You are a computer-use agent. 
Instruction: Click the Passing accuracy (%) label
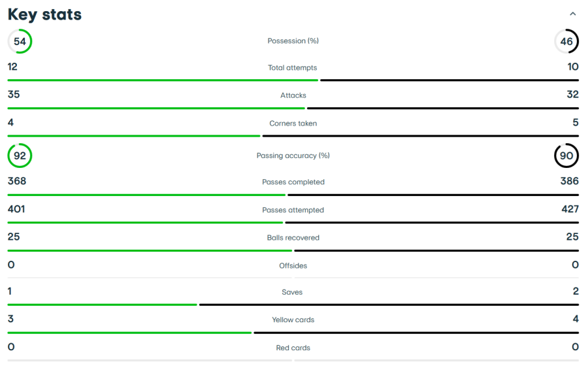tap(293, 156)
